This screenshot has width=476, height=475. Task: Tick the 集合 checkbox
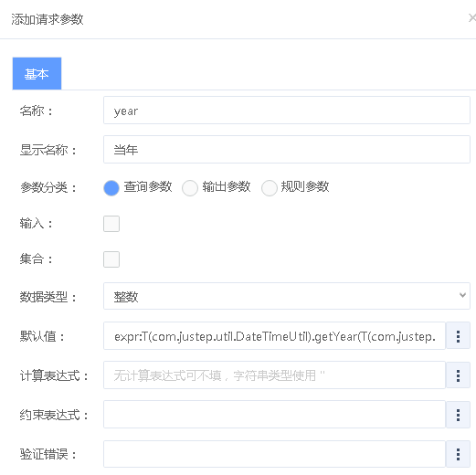(x=111, y=259)
